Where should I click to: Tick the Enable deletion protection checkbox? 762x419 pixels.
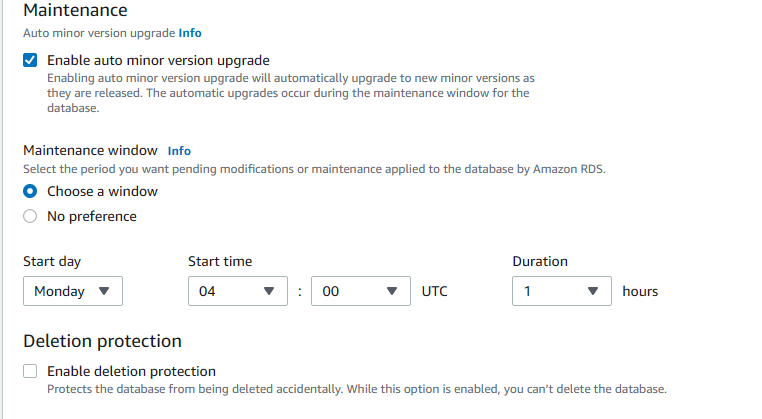(30, 371)
